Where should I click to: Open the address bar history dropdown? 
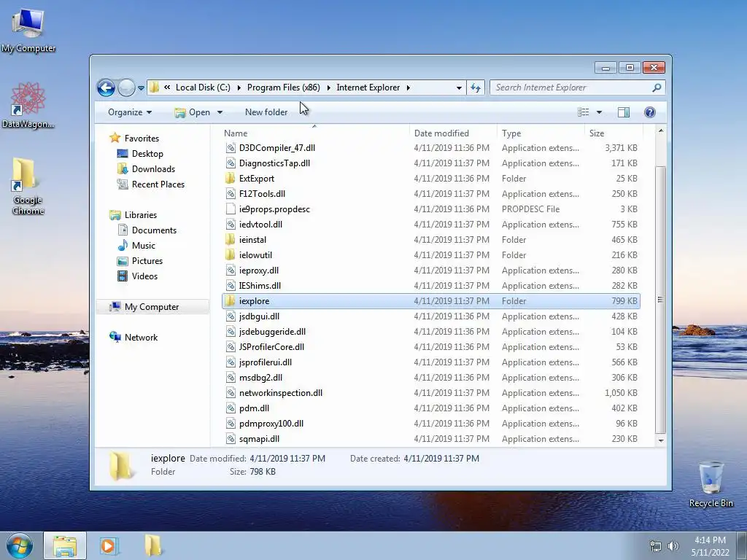459,88
